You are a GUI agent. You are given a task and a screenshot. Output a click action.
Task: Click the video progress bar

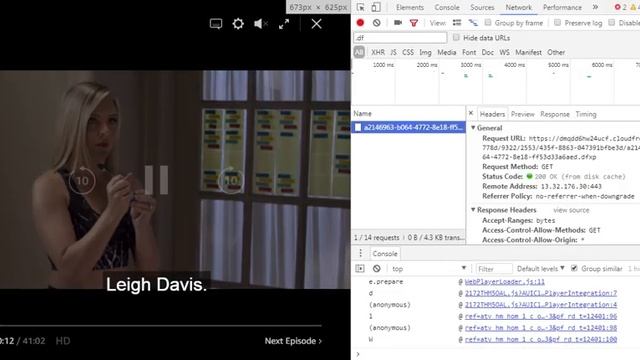click(x=161, y=325)
